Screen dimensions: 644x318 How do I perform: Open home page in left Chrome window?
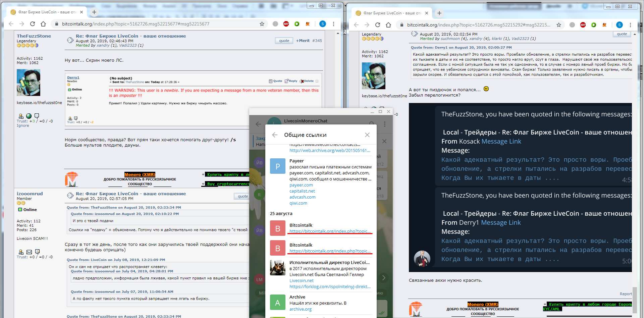43,24
